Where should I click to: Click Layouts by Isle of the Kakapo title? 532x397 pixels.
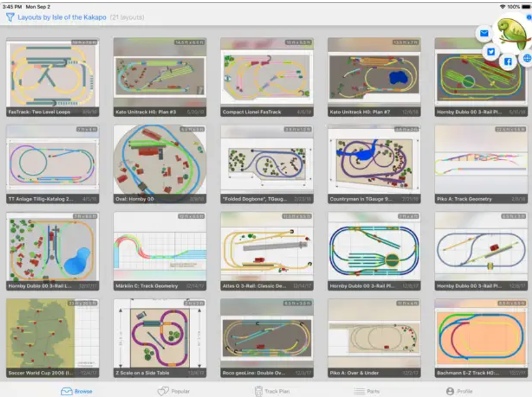tap(62, 17)
